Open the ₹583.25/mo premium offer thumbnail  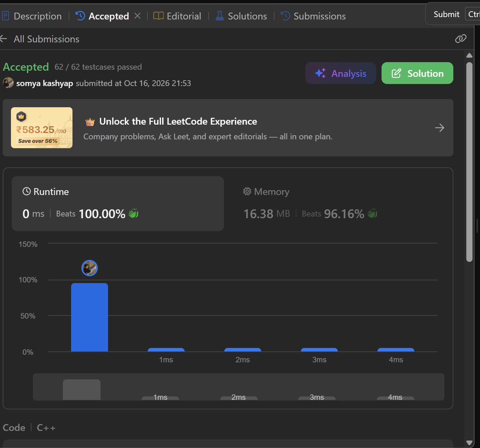pos(42,128)
